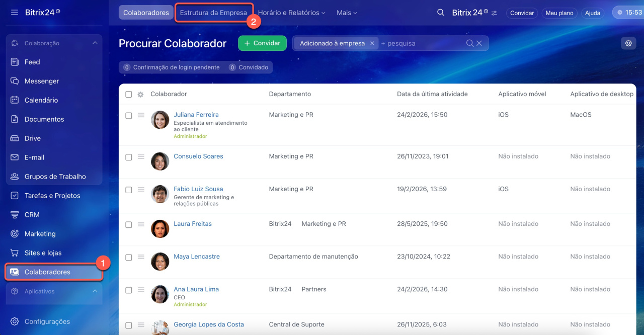This screenshot has width=644, height=335.
Task: Open Tarefas e Projetos in sidebar
Action: [52, 196]
